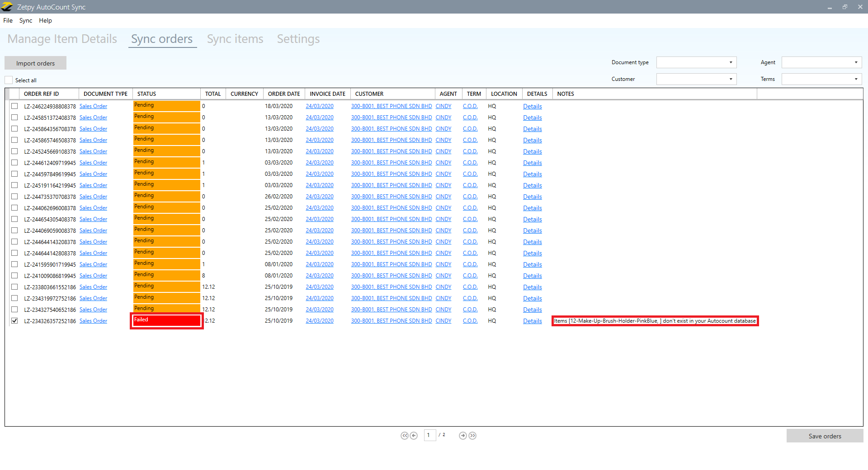868x470 pixels.
Task: Check order LZ-246224938808378 row checkbox
Action: click(x=14, y=106)
